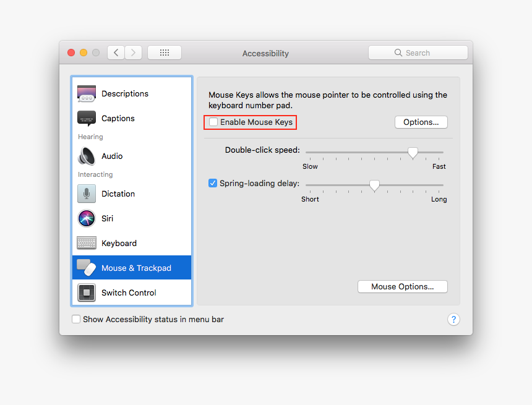
Task: Click the Hearing section header text
Action: pyautogui.click(x=90, y=137)
